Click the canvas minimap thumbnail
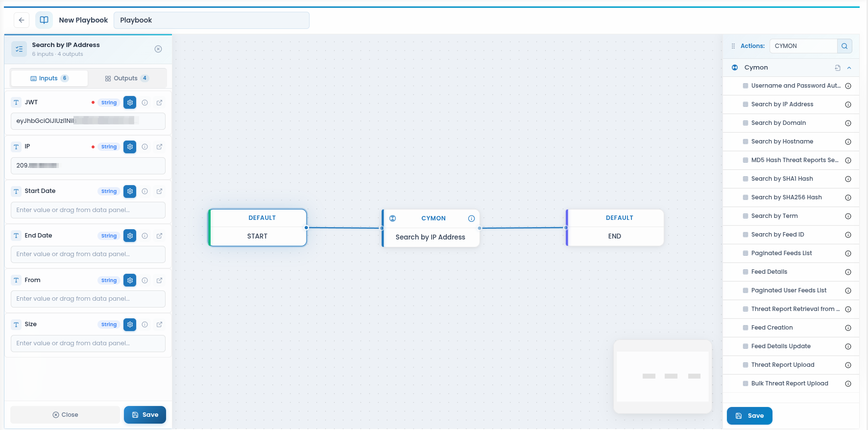 pyautogui.click(x=663, y=377)
